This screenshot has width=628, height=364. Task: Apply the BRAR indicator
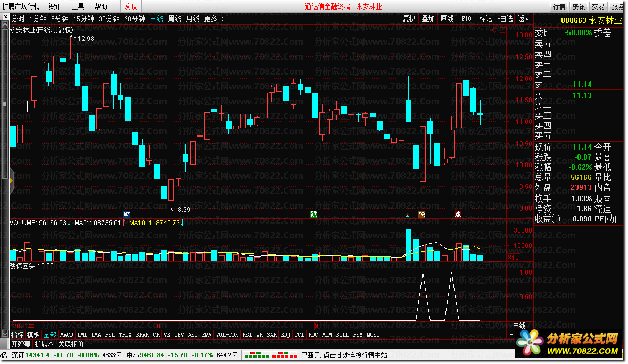(142, 335)
